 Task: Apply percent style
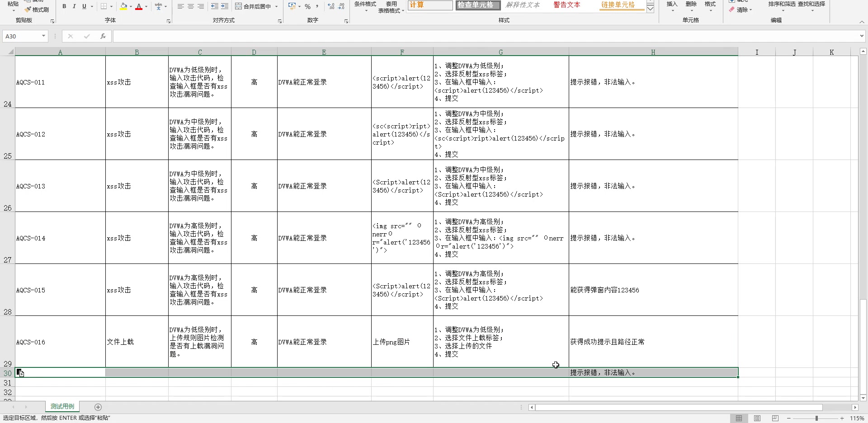(x=307, y=6)
